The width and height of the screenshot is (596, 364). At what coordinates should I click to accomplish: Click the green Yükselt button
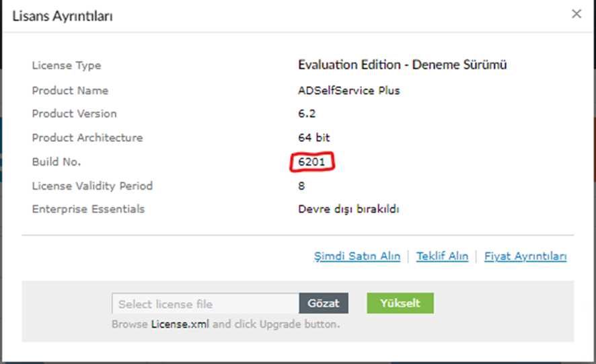pyautogui.click(x=400, y=303)
